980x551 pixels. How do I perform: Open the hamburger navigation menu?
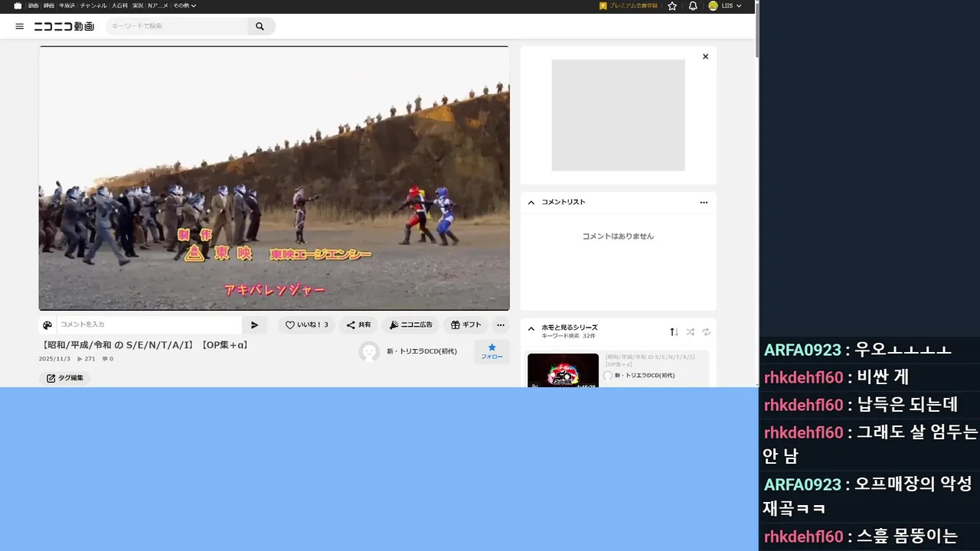pos(20,26)
